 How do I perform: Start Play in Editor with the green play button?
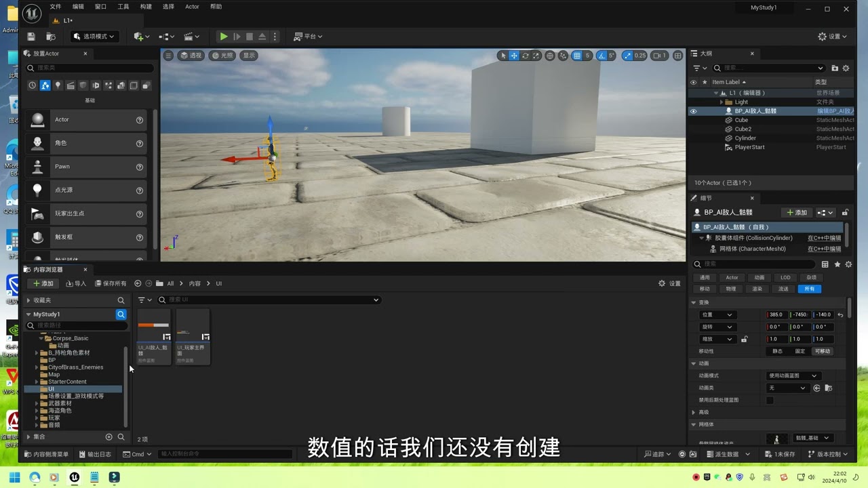(223, 36)
